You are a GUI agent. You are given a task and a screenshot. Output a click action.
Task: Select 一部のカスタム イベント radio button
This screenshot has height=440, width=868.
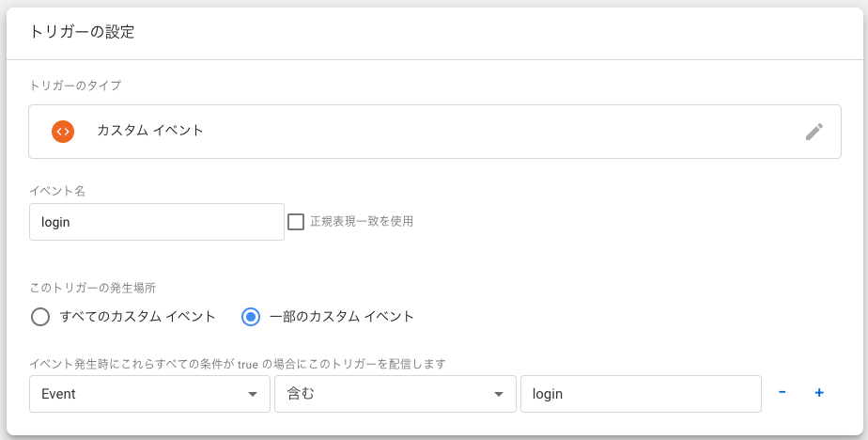[251, 318]
